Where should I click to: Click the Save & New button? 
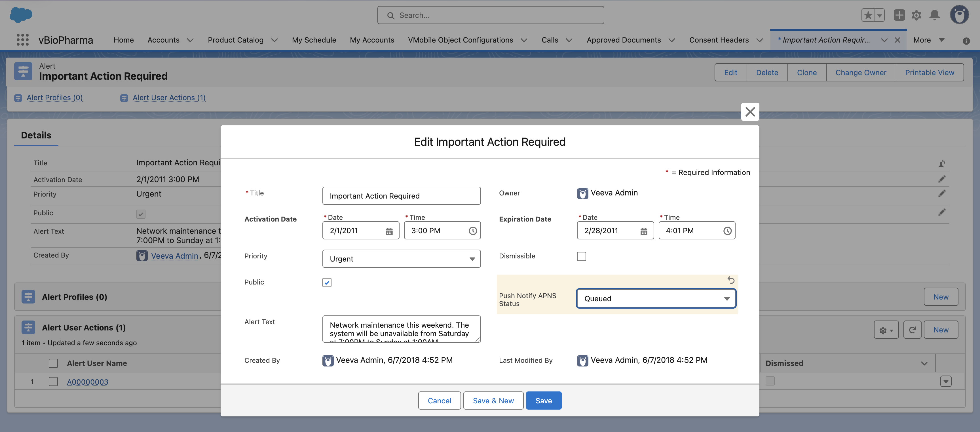pyautogui.click(x=493, y=401)
